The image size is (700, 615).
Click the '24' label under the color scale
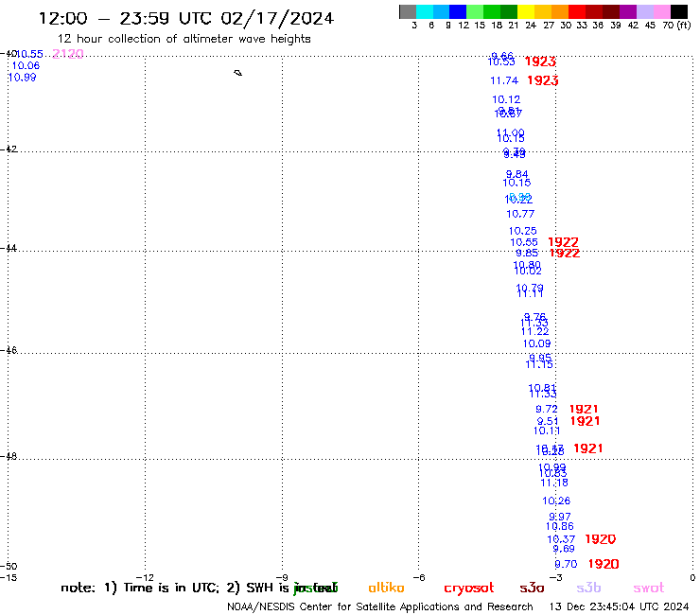tap(531, 26)
